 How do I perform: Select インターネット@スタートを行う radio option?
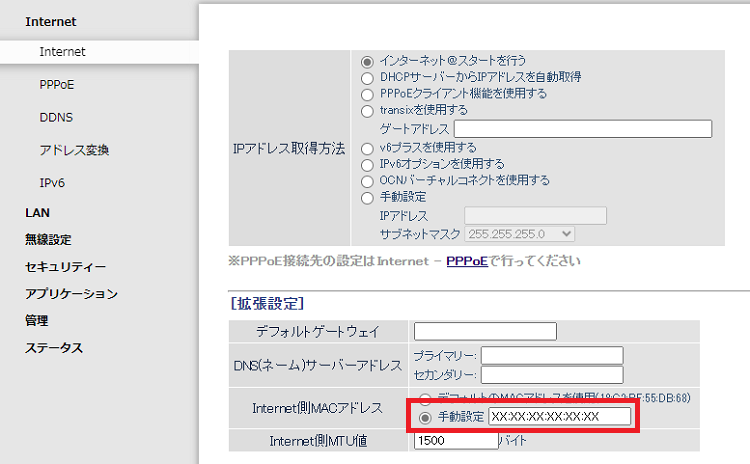tap(367, 62)
